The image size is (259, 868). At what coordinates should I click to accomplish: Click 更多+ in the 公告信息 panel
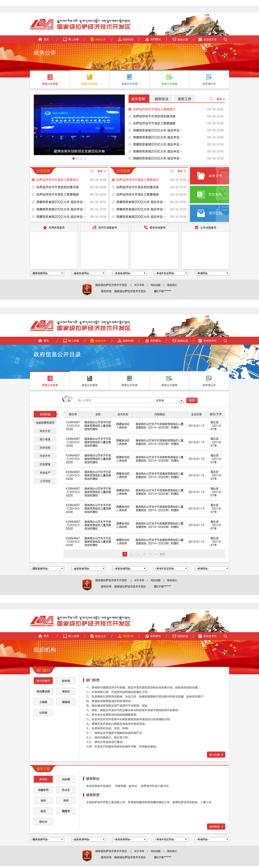pos(102,171)
